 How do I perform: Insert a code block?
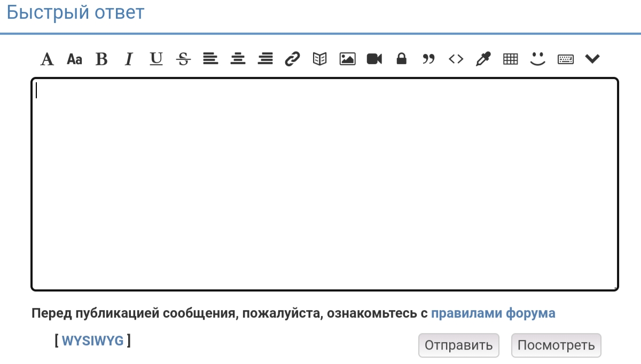[456, 59]
